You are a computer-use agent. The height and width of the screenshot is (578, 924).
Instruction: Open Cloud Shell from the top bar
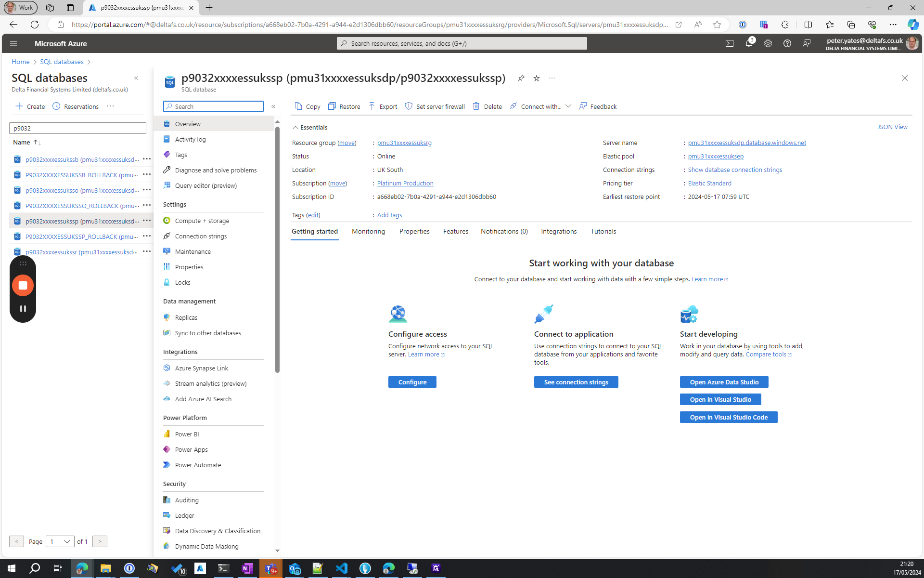pyautogui.click(x=730, y=43)
